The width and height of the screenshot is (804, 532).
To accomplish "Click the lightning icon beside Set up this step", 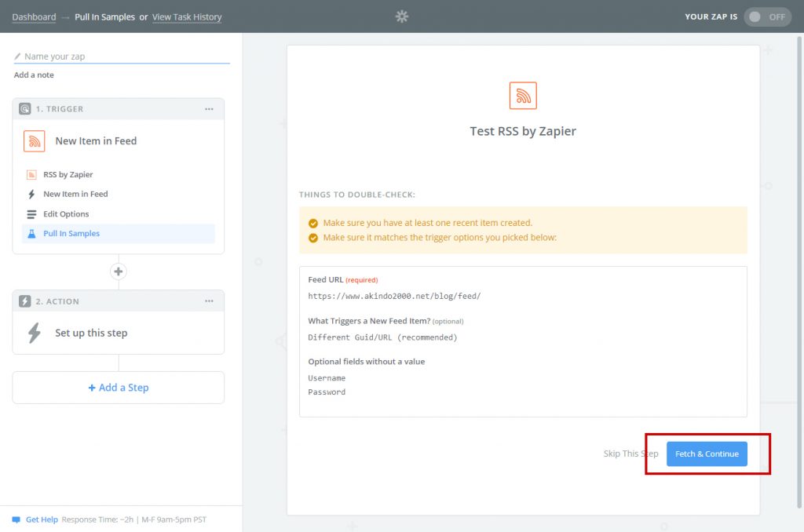I will 34,333.
